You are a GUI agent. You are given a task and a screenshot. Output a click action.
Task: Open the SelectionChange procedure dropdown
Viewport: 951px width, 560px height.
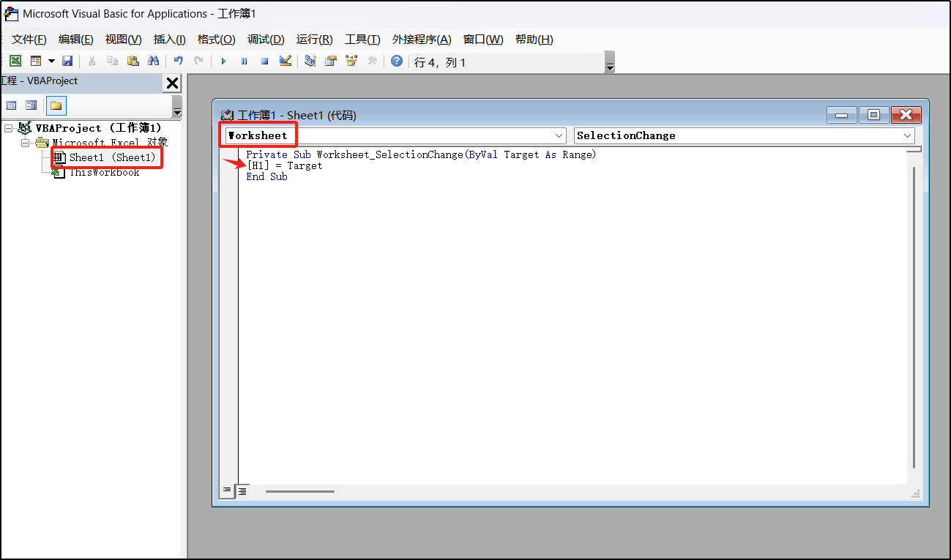(908, 135)
